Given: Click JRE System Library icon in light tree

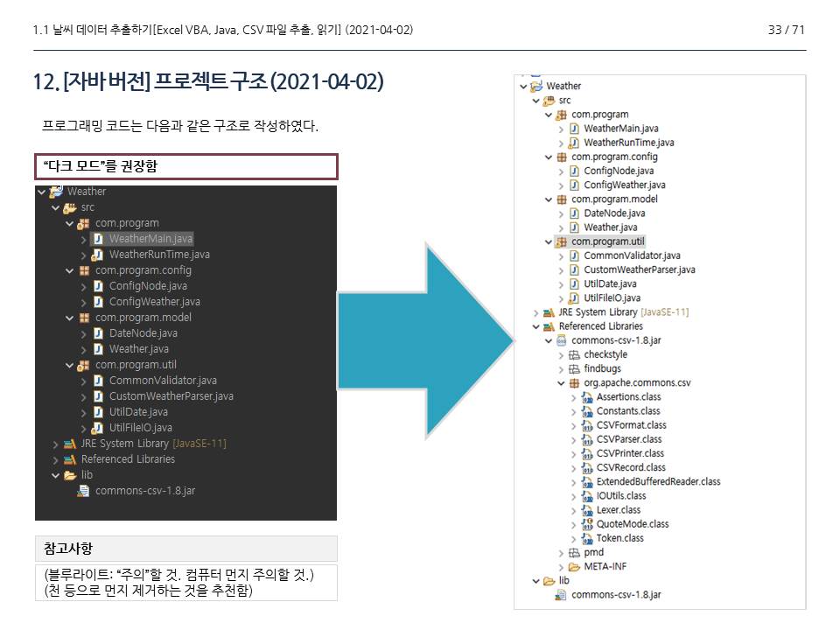Looking at the screenshot, I should pos(549,312).
